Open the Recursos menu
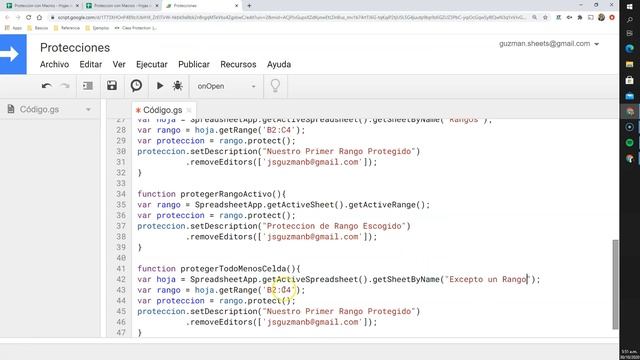Viewport: 640px width, 360px height. 238,64
